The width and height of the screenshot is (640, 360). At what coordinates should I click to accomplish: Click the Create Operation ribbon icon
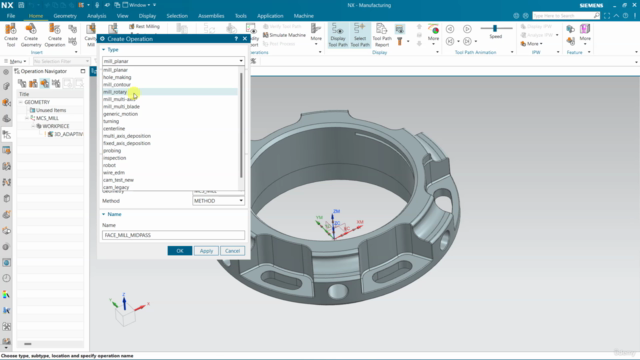55,35
